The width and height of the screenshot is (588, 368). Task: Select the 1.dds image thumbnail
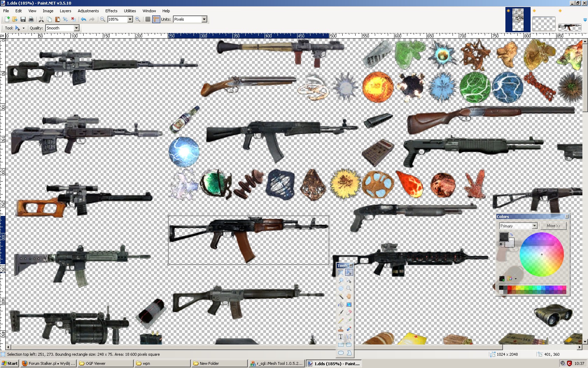pyautogui.click(x=518, y=20)
